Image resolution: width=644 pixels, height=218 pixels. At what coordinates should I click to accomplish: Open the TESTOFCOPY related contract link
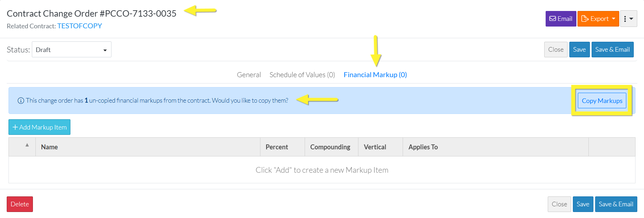point(80,26)
